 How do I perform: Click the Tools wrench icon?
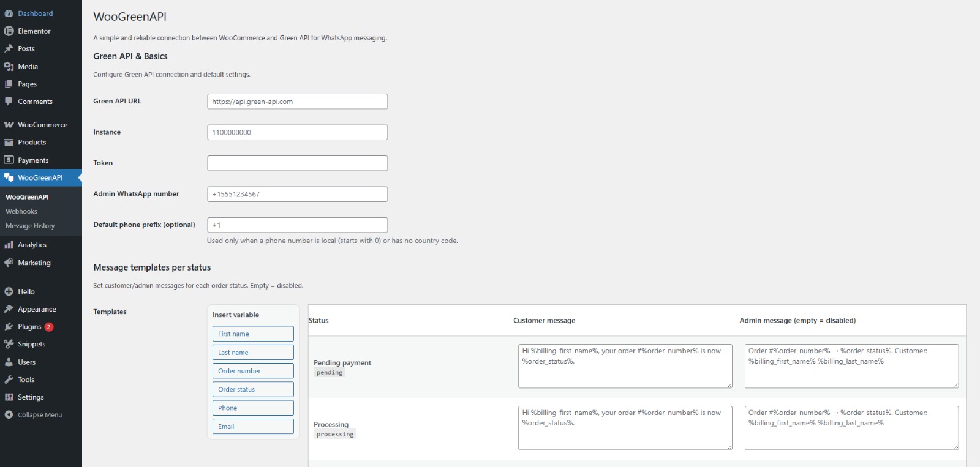pos(9,379)
